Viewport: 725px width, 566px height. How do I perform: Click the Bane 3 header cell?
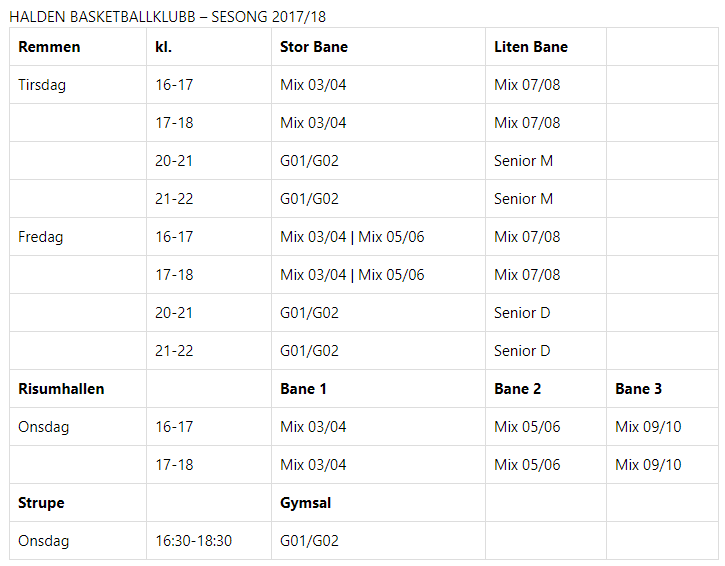tap(639, 389)
